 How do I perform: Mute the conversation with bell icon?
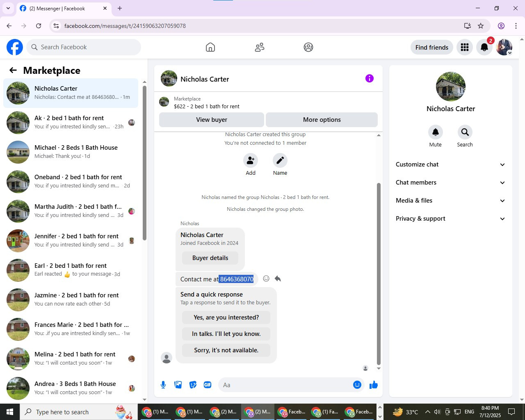pos(436,132)
